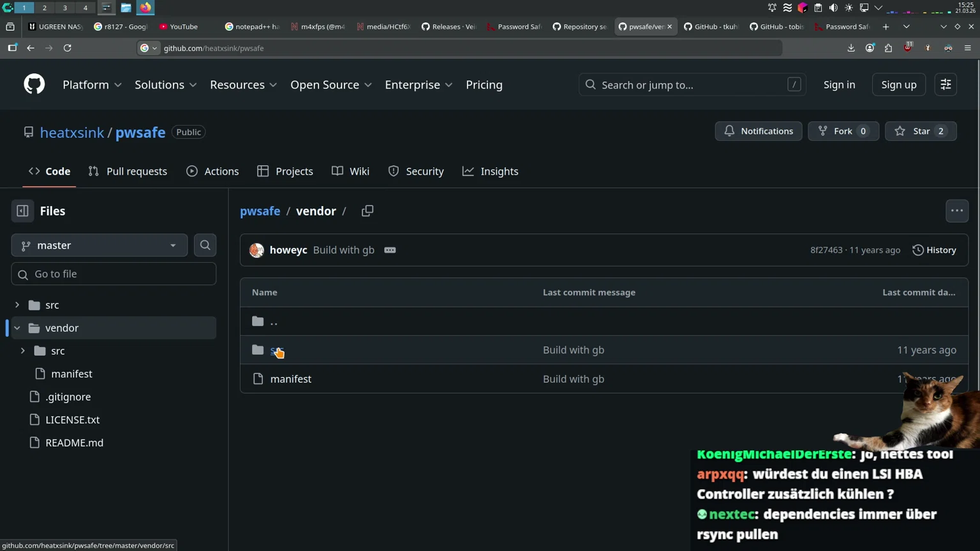This screenshot has width=980, height=551.
Task: Open the master branch dropdown
Action: point(99,245)
